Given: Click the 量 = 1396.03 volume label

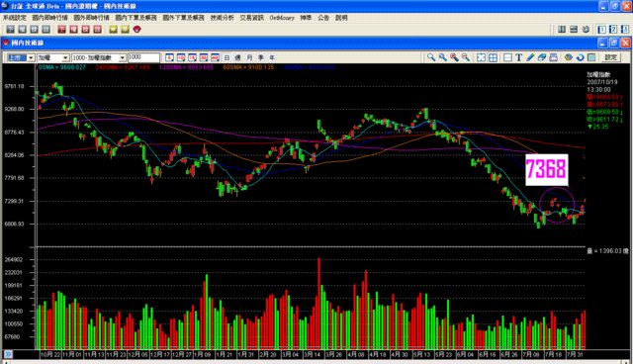Looking at the screenshot, I should pyautogui.click(x=607, y=251).
